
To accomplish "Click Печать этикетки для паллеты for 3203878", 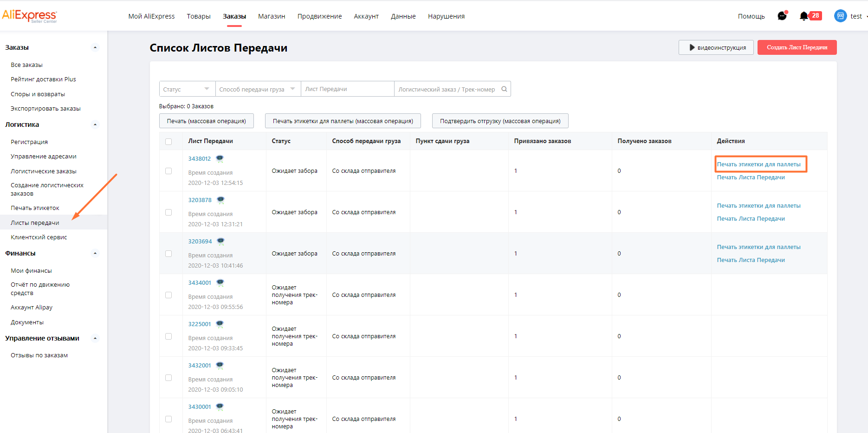I will coord(758,205).
